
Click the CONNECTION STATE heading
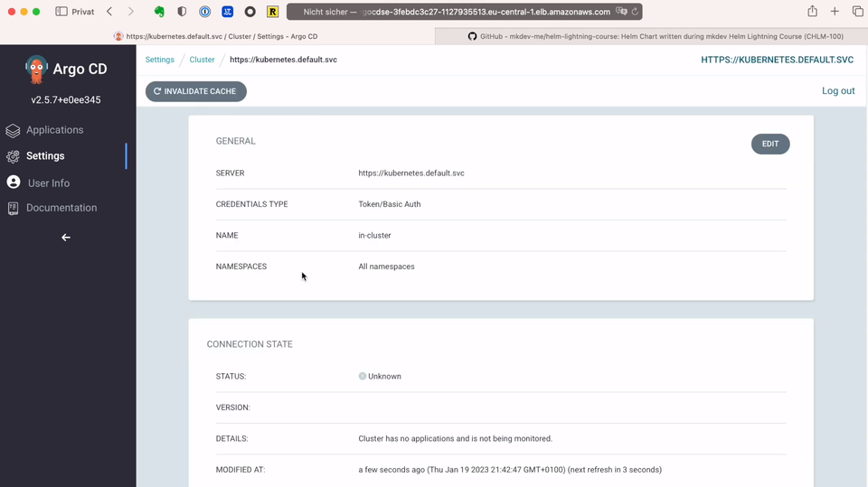click(250, 344)
